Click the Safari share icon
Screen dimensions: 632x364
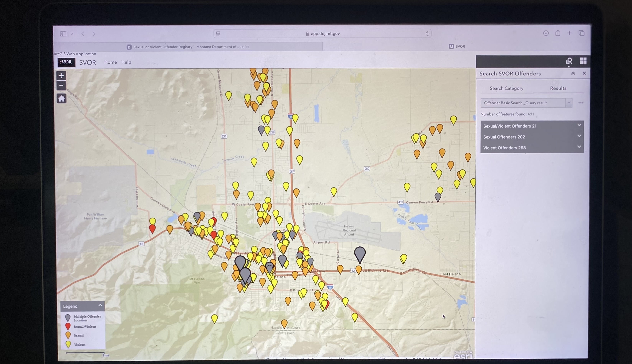pos(558,33)
